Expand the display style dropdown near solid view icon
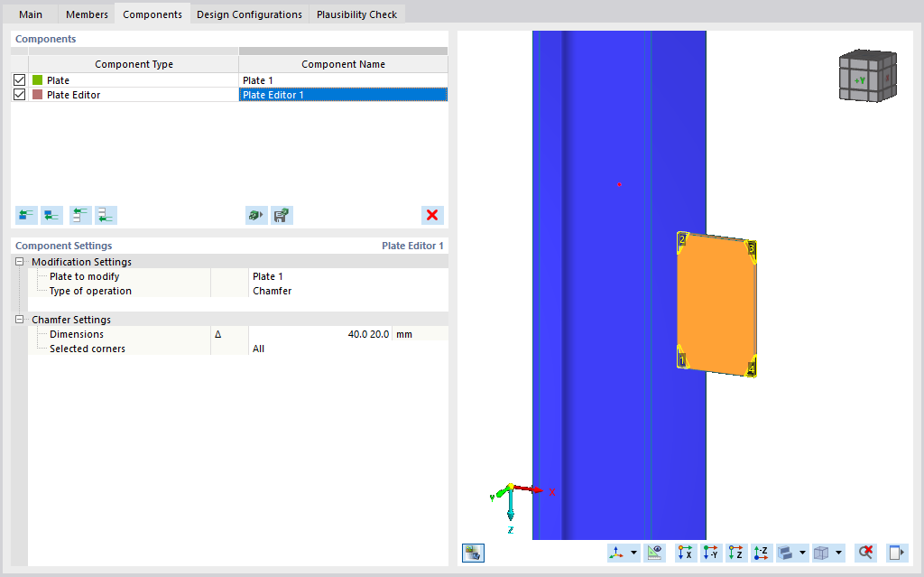The image size is (924, 577). pyautogui.click(x=802, y=552)
